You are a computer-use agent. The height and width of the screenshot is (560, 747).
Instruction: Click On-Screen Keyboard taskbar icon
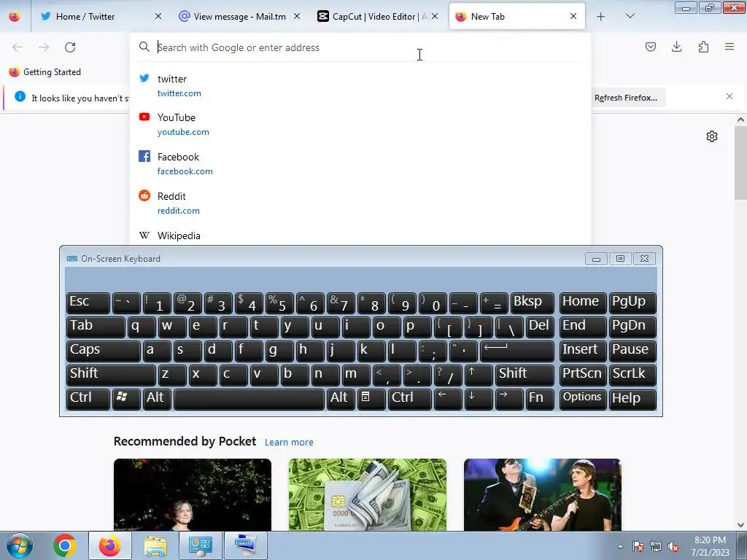pos(245,545)
